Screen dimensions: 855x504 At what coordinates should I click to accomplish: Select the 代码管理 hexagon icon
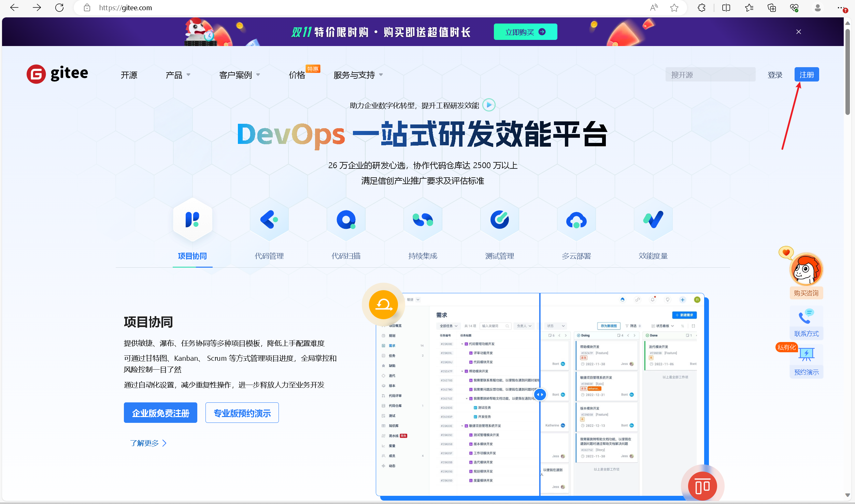269,220
